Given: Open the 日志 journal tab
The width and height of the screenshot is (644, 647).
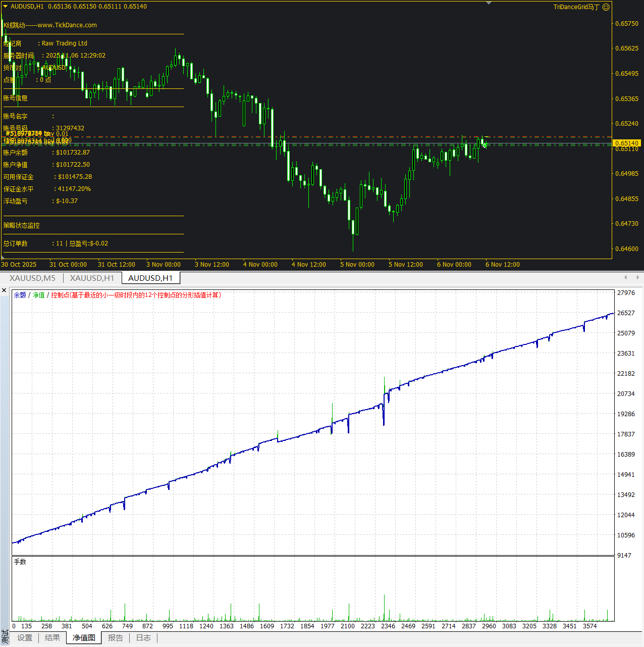Looking at the screenshot, I should tap(143, 638).
